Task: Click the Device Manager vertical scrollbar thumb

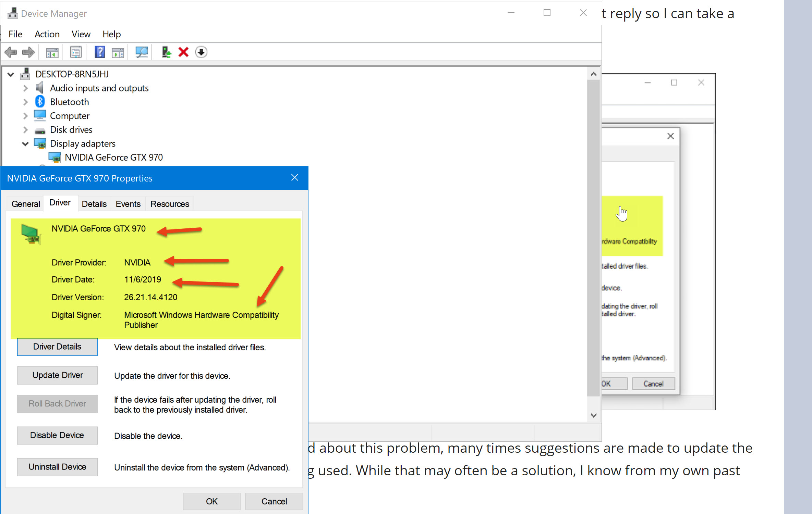Action: (594, 238)
